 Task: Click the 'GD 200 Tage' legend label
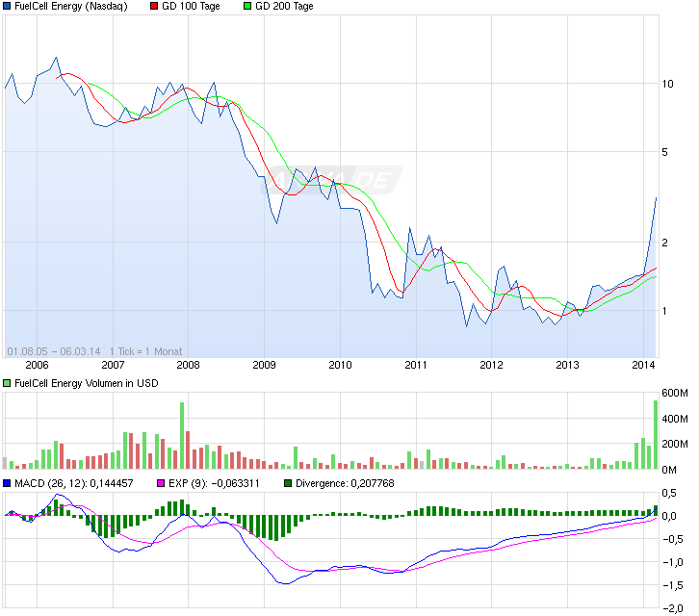coord(284,6)
